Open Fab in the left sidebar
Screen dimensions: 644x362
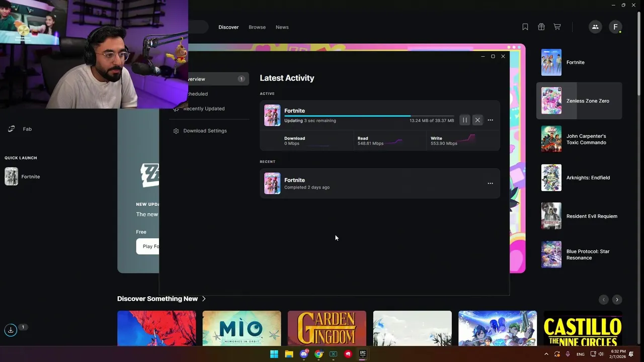pos(27,129)
